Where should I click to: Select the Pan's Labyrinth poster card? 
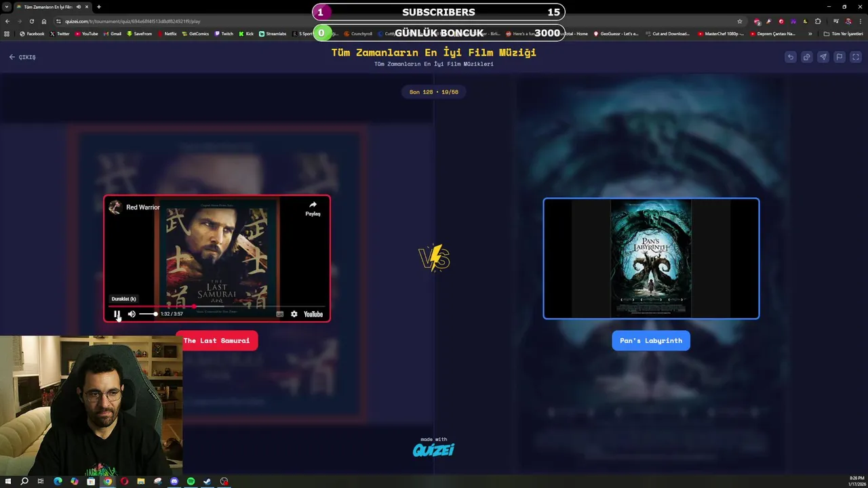pyautogui.click(x=651, y=258)
